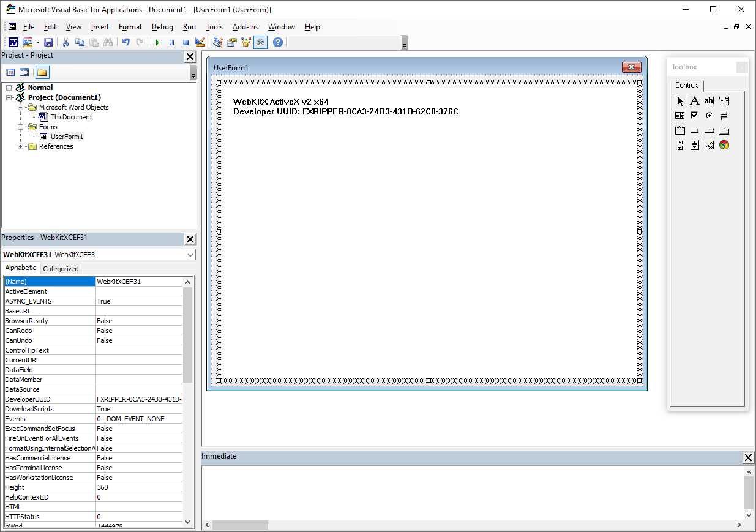This screenshot has width=756, height=532.
Task: Click the ASYNC_EVENTS property value True
Action: coord(140,301)
